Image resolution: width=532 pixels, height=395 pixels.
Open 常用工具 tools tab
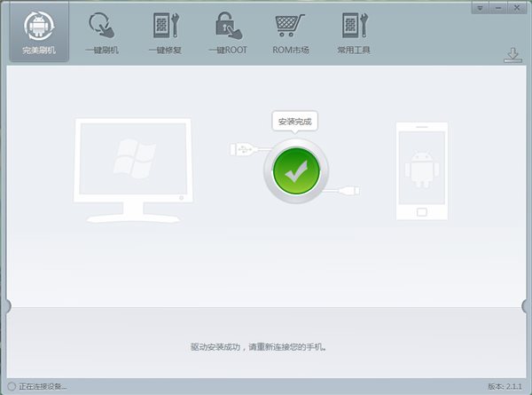pyautogui.click(x=354, y=33)
